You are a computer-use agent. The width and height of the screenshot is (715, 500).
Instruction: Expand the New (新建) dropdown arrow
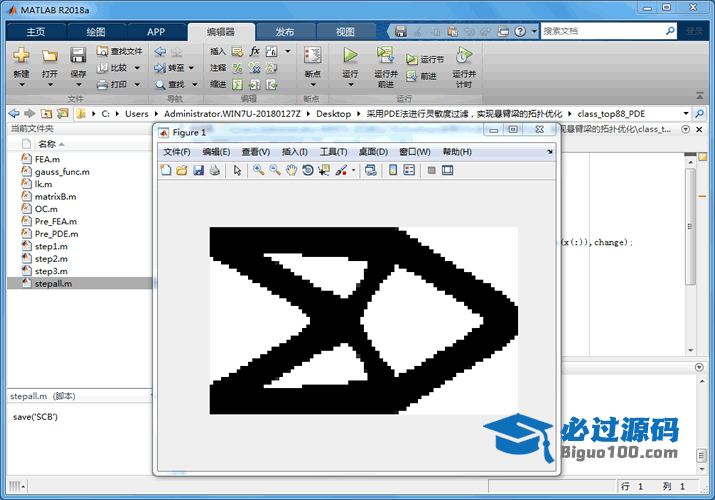pyautogui.click(x=21, y=85)
